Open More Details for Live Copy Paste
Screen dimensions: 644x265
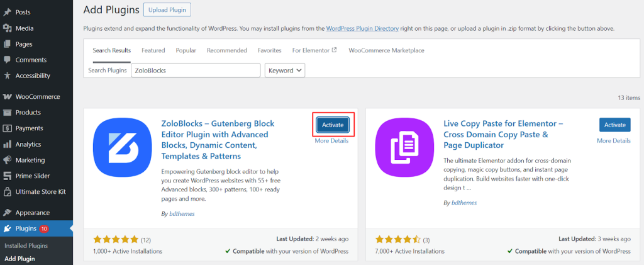(x=614, y=140)
